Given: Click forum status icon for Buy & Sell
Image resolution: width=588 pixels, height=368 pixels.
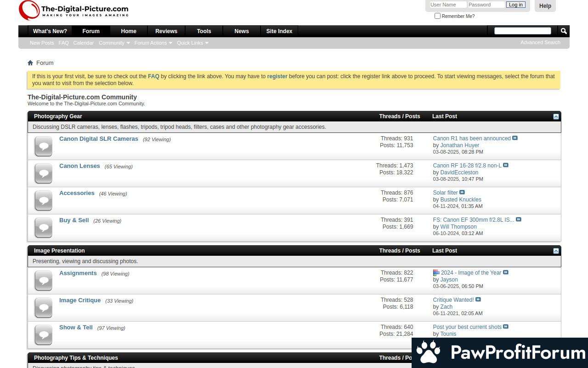Looking at the screenshot, I should click(x=44, y=228).
